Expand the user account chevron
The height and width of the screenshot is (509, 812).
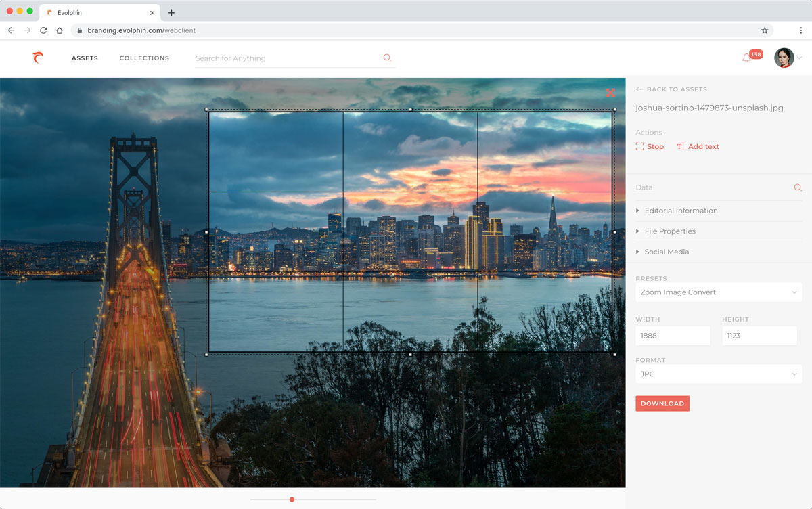799,58
